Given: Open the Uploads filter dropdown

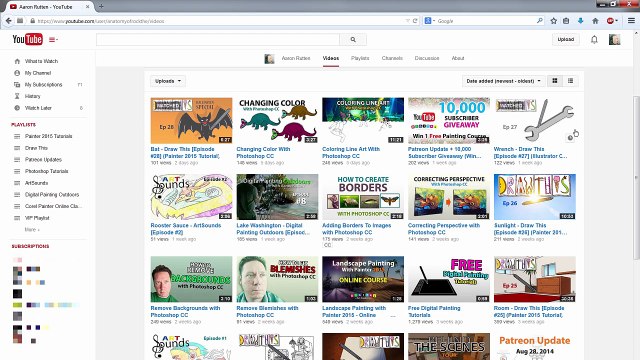Looking at the screenshot, I should point(168,81).
